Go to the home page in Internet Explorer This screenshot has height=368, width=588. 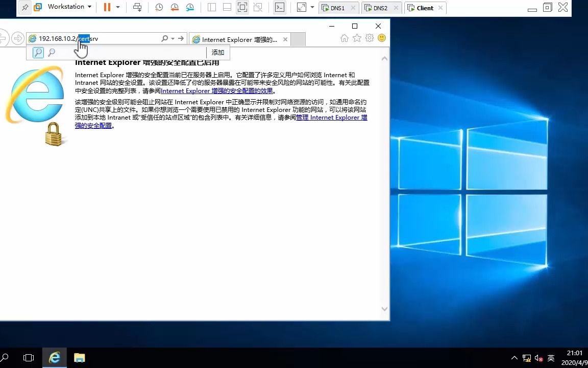(345, 38)
